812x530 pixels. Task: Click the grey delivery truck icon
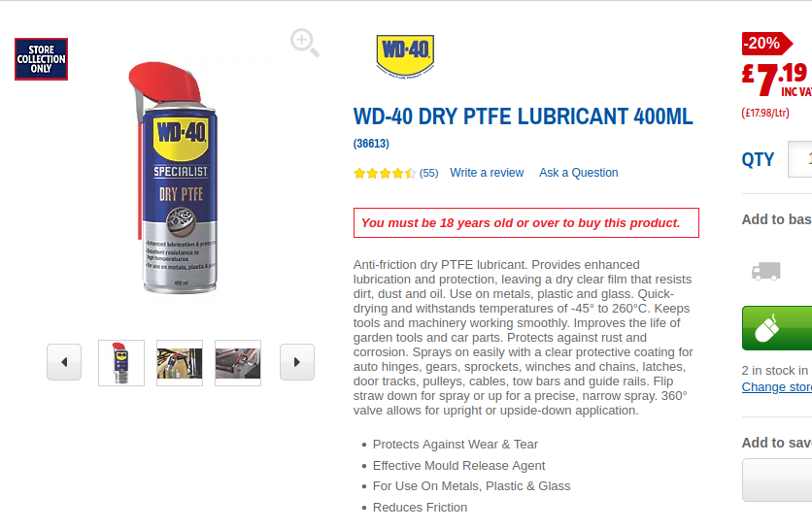[766, 271]
